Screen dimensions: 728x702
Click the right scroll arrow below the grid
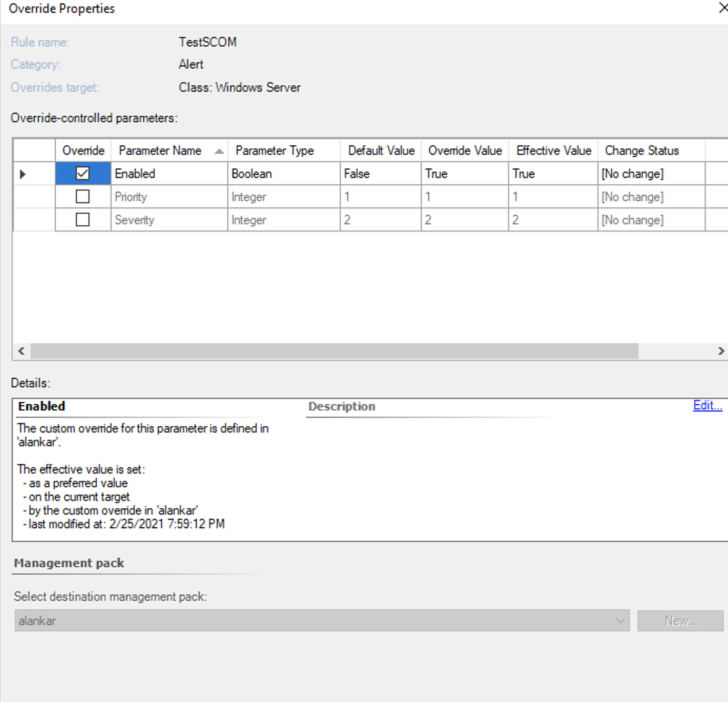click(x=721, y=350)
